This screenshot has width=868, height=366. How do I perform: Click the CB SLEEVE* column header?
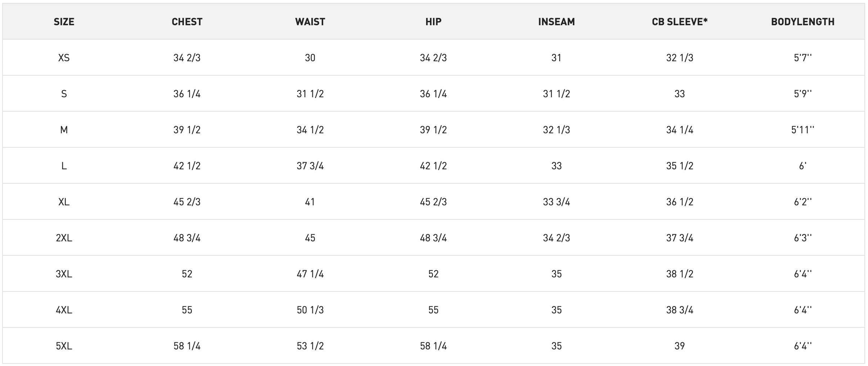680,22
